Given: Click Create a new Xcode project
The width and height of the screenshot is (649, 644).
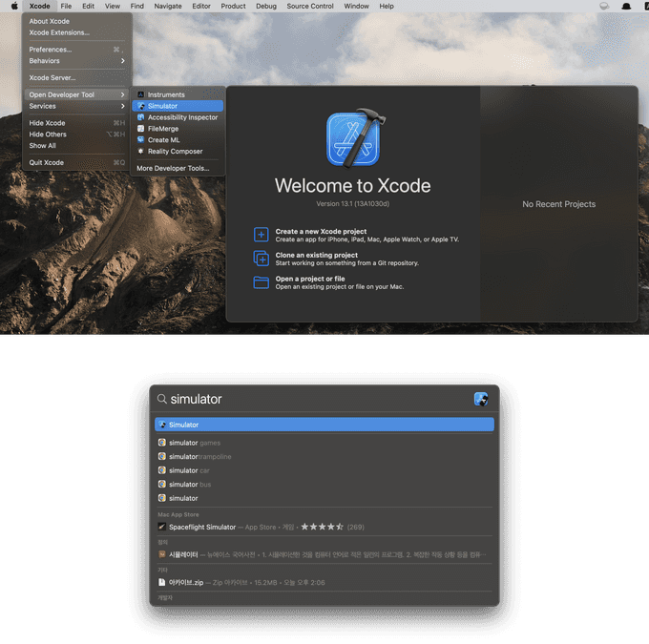Looking at the screenshot, I should (x=356, y=235).
